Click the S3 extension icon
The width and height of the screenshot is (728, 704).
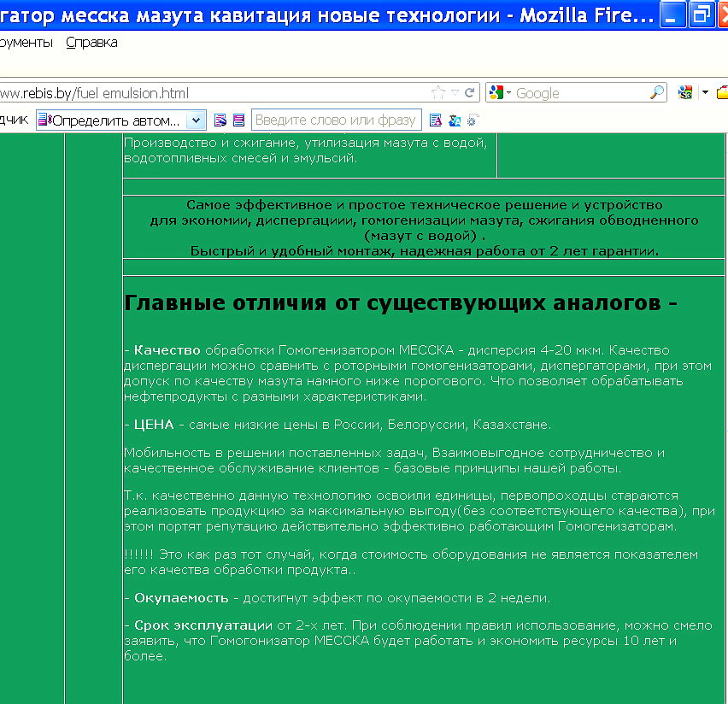(x=685, y=93)
